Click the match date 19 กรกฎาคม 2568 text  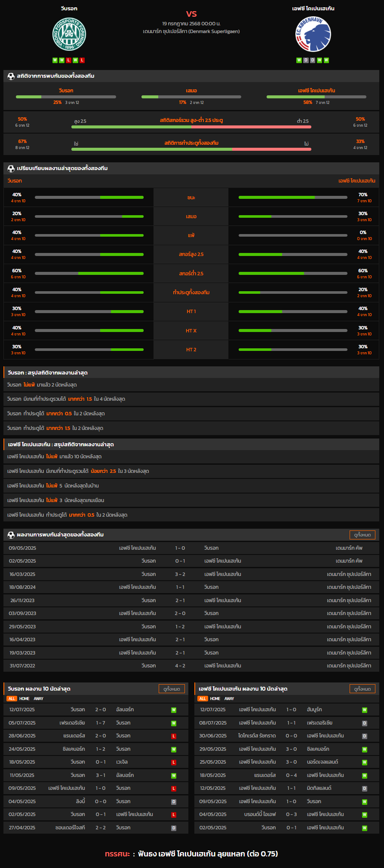(191, 24)
